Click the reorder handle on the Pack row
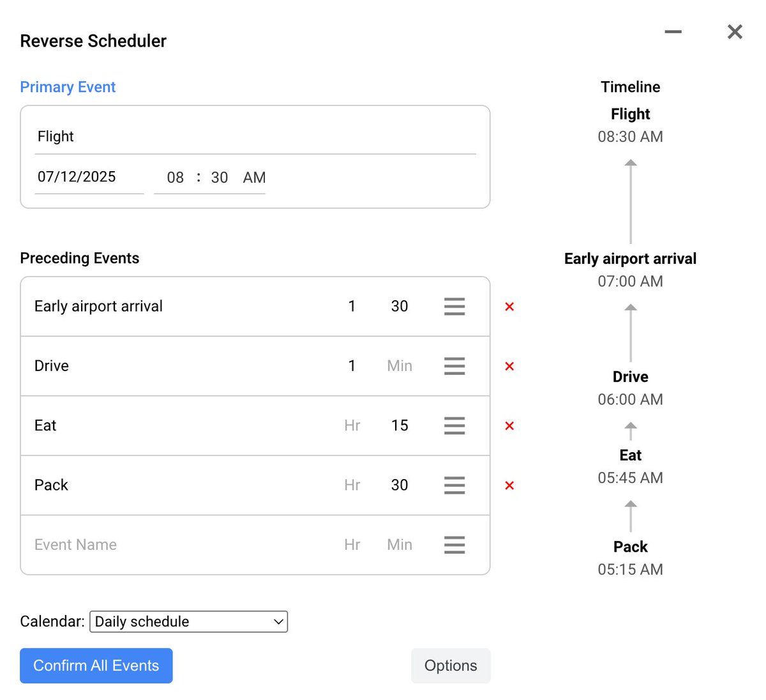This screenshot has height=700, width=766. tap(454, 485)
